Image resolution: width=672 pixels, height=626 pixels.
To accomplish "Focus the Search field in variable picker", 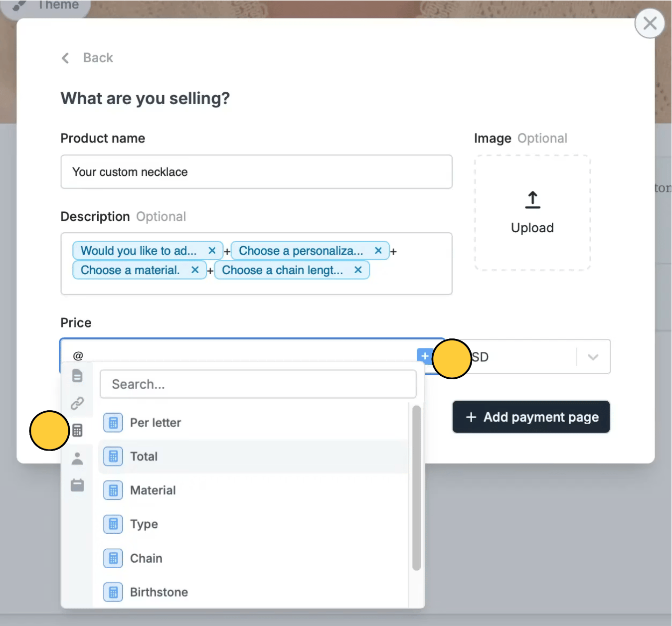I will tap(258, 384).
